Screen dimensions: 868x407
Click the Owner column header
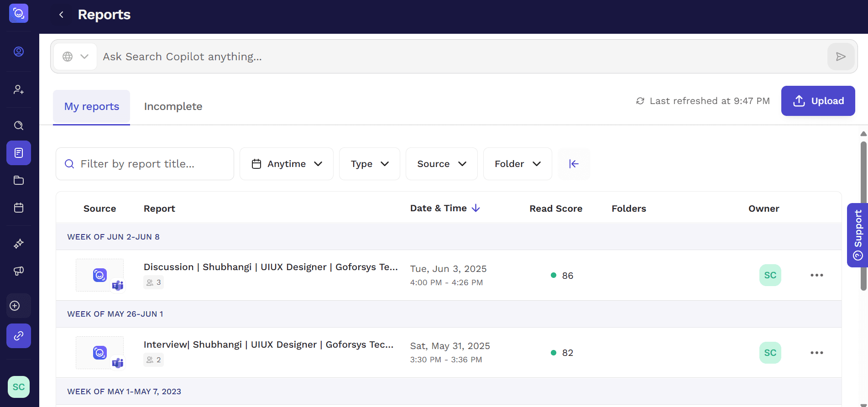pos(764,209)
